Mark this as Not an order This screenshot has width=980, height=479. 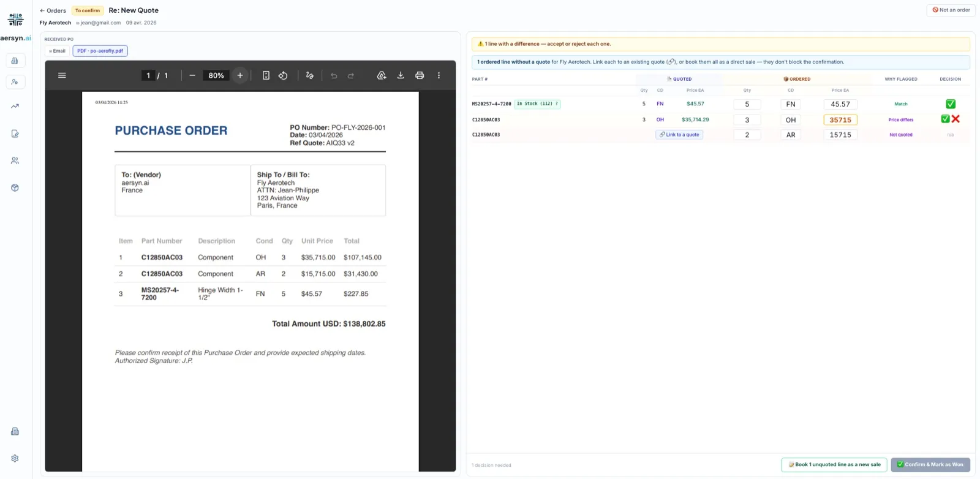(x=951, y=10)
